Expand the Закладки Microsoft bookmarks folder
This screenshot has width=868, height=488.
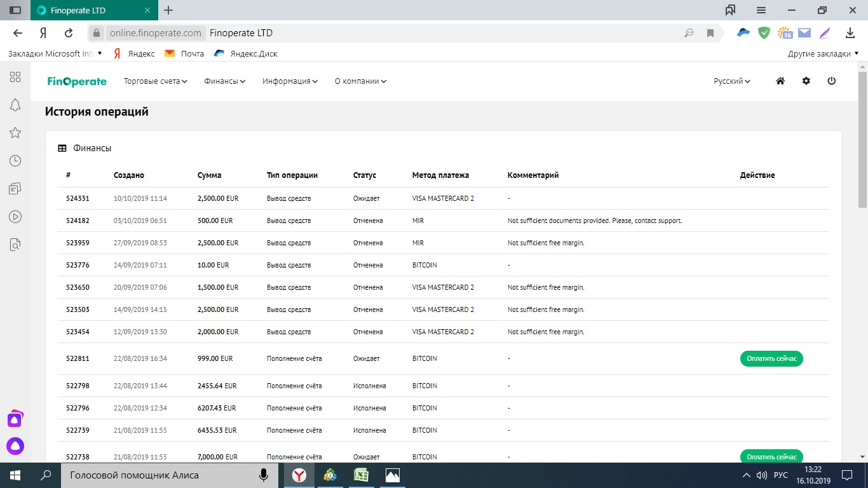tap(55, 54)
